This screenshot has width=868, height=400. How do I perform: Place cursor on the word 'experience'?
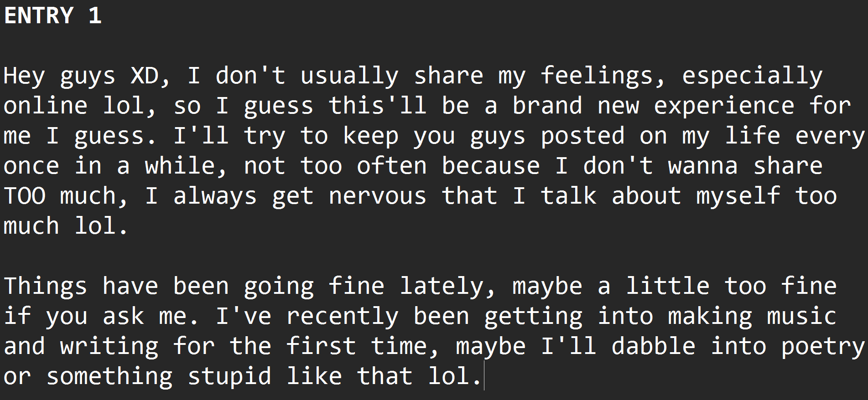coord(724,106)
